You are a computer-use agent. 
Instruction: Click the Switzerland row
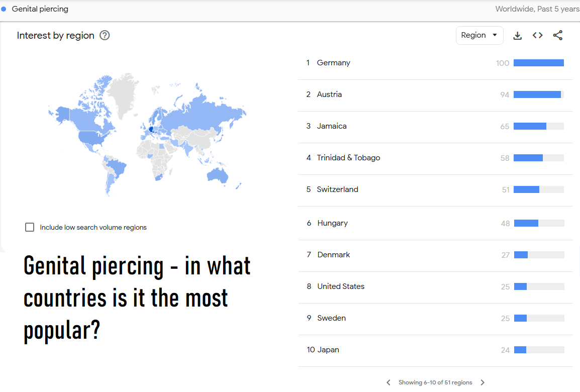point(435,189)
